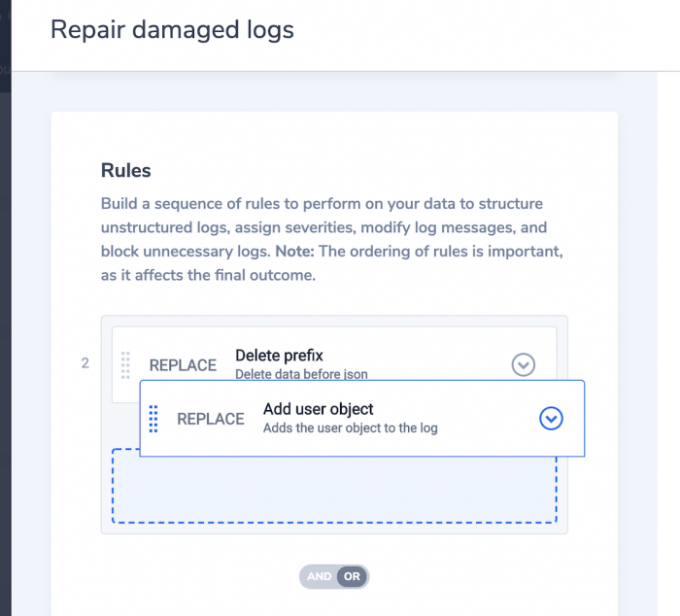
Task: Select AND in the AND/OR toggle
Action: pos(319,576)
